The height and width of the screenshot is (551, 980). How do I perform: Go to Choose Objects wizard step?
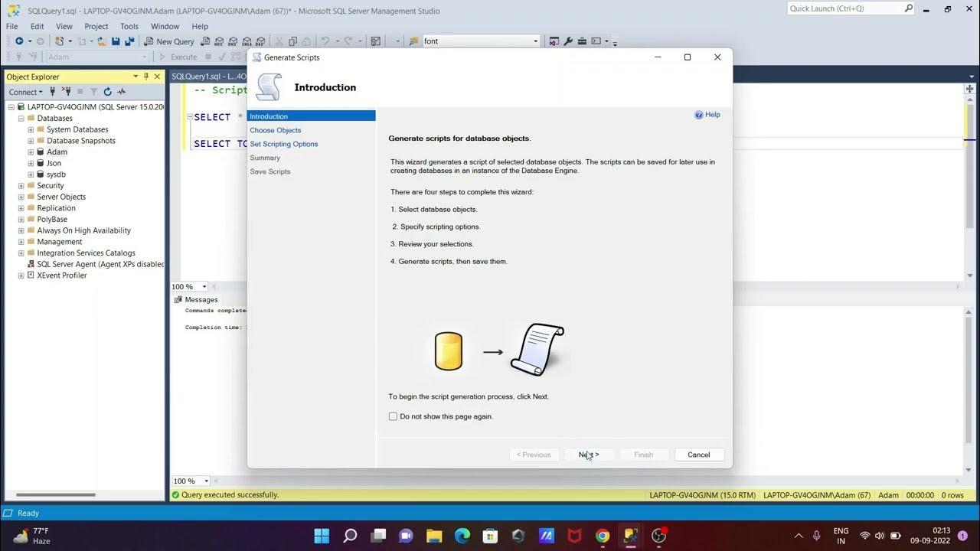(276, 130)
